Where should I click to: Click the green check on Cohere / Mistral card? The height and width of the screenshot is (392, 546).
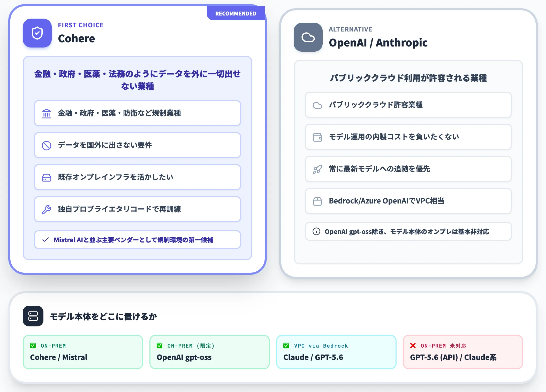[x=33, y=346]
